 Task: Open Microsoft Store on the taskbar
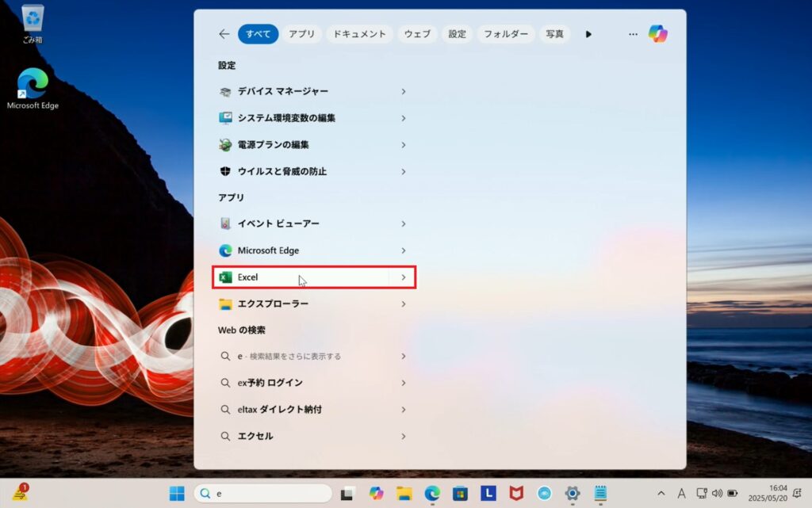click(x=460, y=494)
